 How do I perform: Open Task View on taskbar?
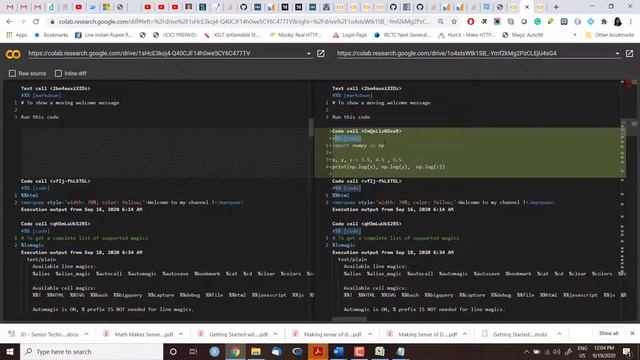[193, 351]
